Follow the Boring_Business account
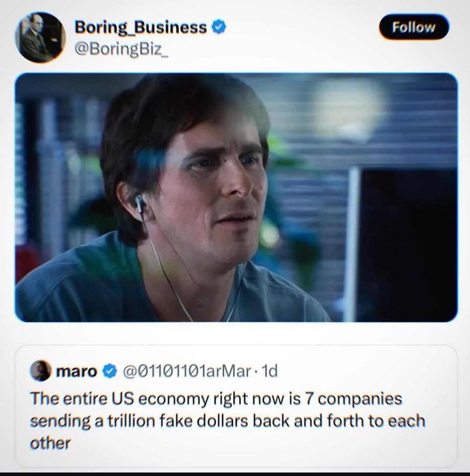Viewport: 470px width, 476px height. coord(414,27)
